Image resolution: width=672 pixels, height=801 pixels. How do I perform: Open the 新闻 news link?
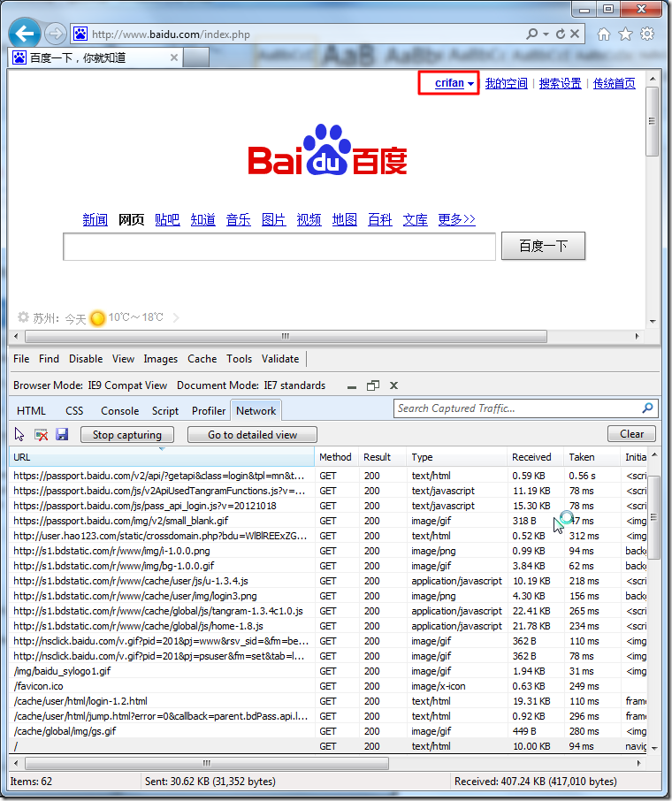coord(95,219)
